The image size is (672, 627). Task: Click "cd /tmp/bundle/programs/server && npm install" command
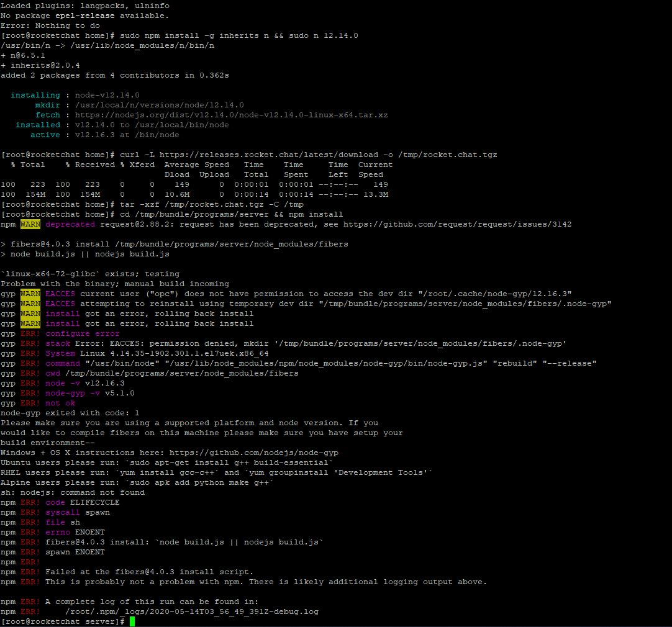pyautogui.click(x=232, y=214)
